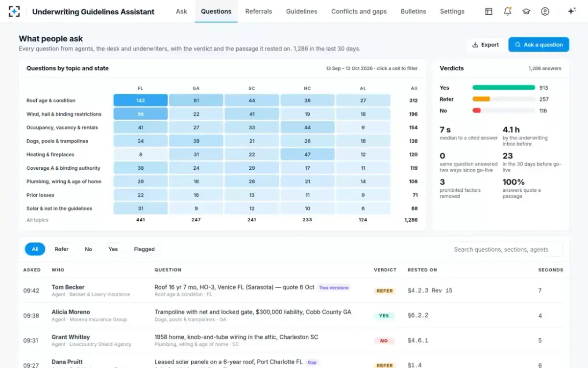The width and height of the screenshot is (588, 368).
Task: Switch to the Bulletins tab
Action: pos(413,11)
